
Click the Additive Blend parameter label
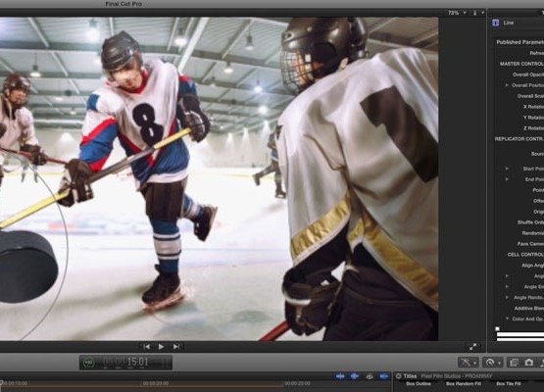click(x=529, y=308)
